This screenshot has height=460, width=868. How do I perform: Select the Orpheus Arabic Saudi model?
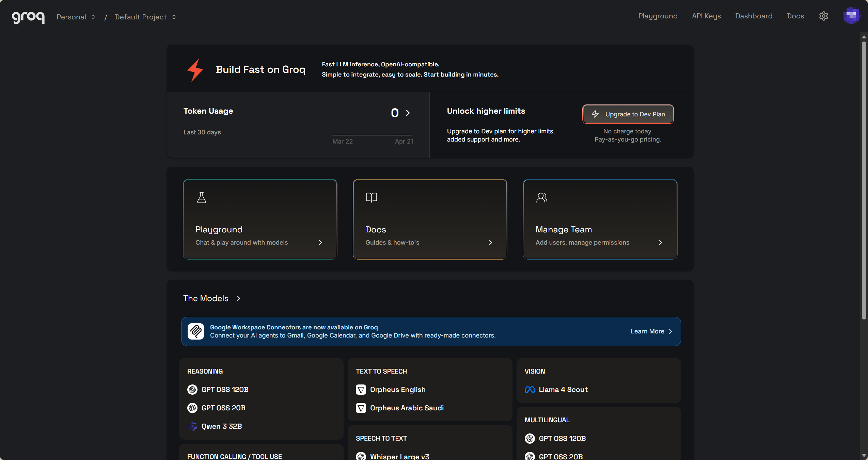click(407, 408)
